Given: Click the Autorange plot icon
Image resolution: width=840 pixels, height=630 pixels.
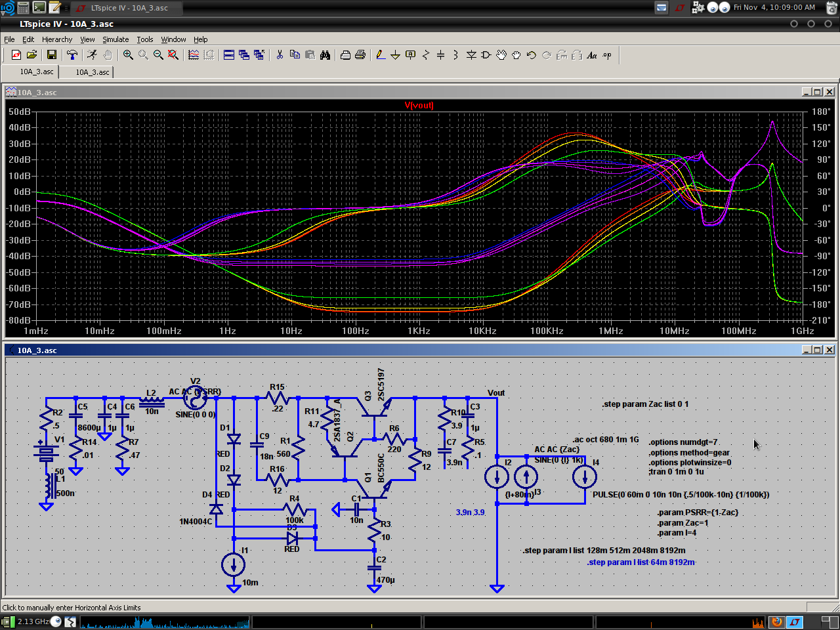Looking at the screenshot, I should (x=194, y=55).
